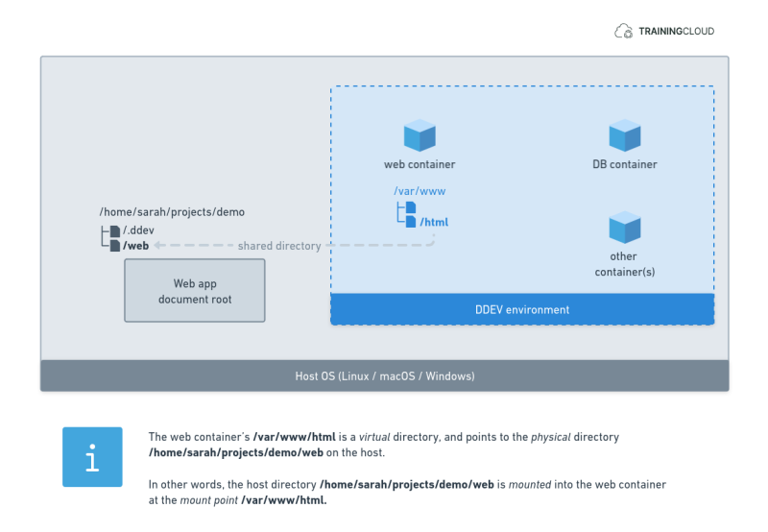The width and height of the screenshot is (768, 532).
Task: Click the 'shared directory' arrow label
Action: (x=279, y=246)
